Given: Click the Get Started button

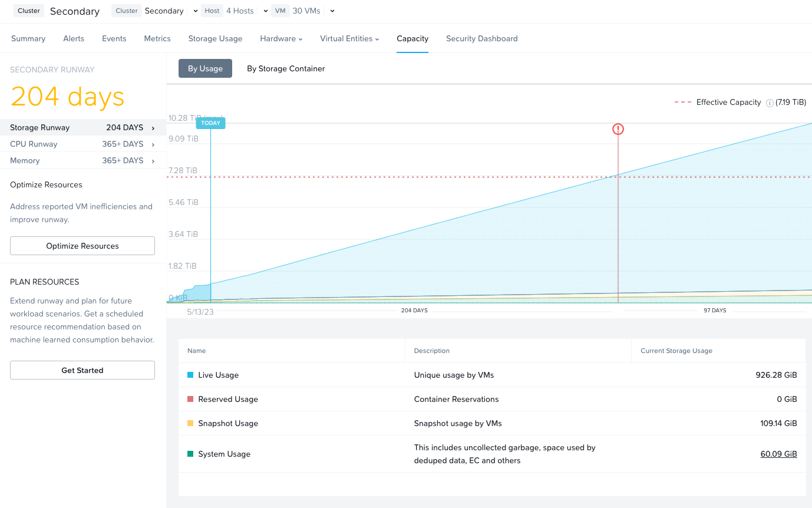Looking at the screenshot, I should [82, 370].
